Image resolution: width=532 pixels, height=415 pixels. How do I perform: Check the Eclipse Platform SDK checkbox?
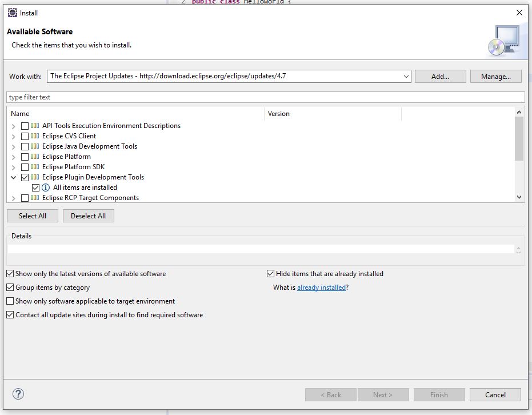(25, 167)
